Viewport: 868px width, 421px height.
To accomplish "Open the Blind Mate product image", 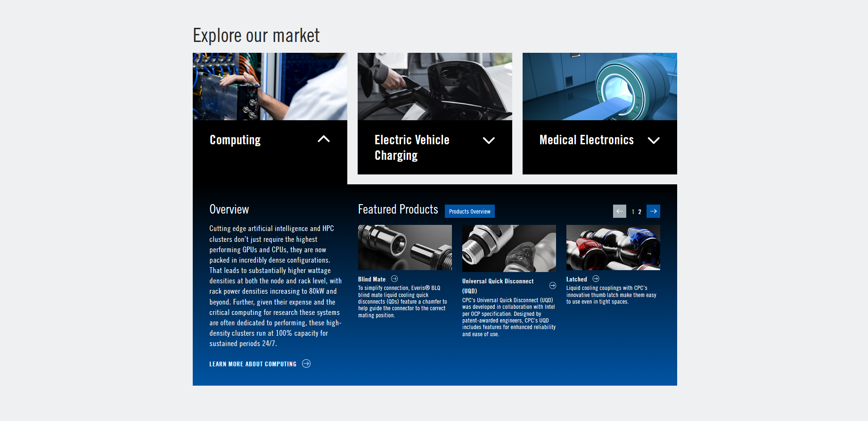I will pyautogui.click(x=405, y=248).
